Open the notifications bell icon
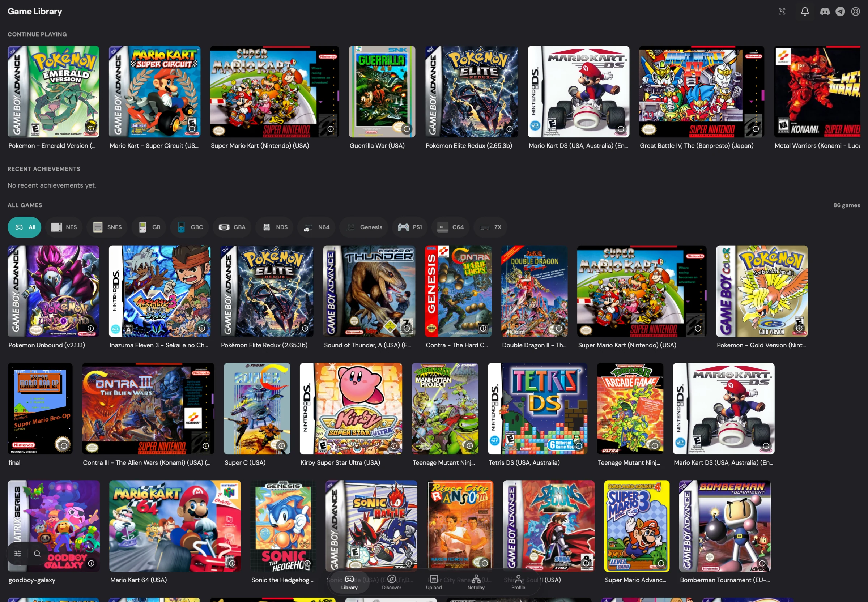 point(805,11)
